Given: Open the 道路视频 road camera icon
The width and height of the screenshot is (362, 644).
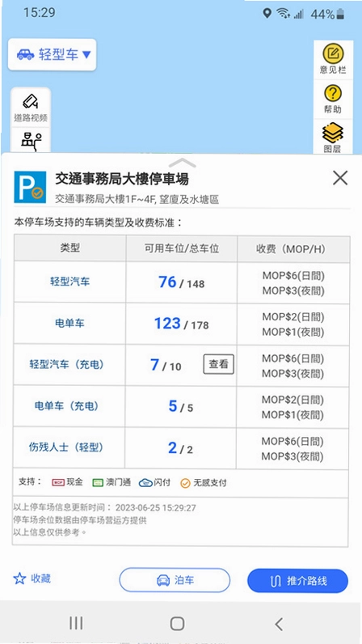Looking at the screenshot, I should (x=31, y=108).
